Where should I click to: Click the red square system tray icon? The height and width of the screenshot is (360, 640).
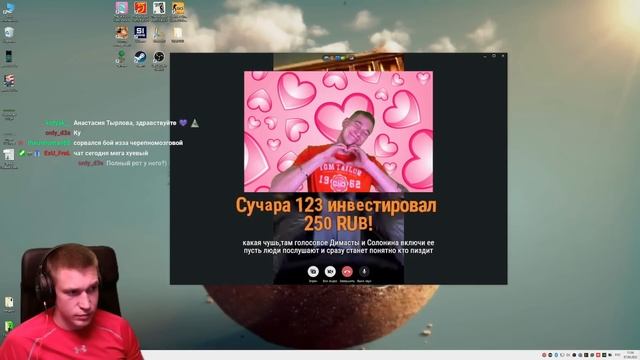[598, 355]
